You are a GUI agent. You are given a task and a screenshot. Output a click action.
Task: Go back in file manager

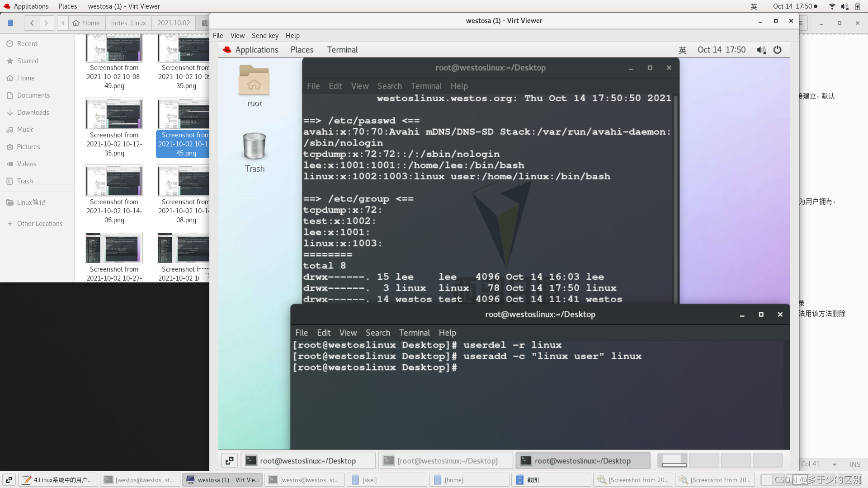(32, 23)
